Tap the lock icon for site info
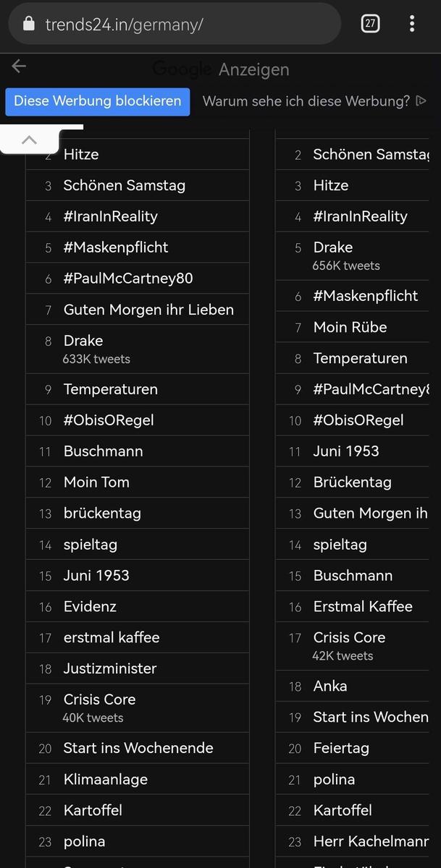441x868 pixels. point(29,24)
